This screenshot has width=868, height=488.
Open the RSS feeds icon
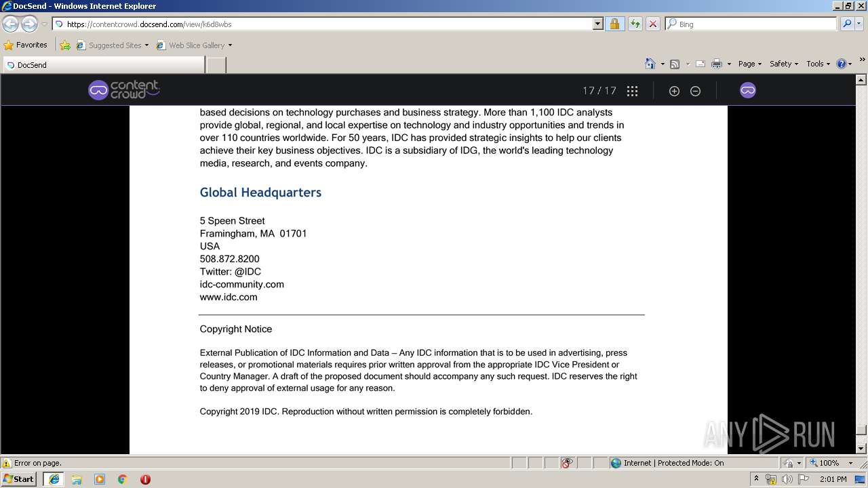675,64
